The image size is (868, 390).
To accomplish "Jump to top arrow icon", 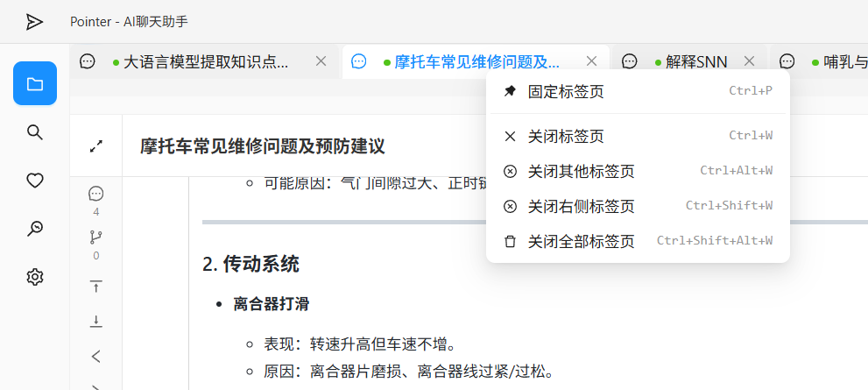I will point(96,286).
